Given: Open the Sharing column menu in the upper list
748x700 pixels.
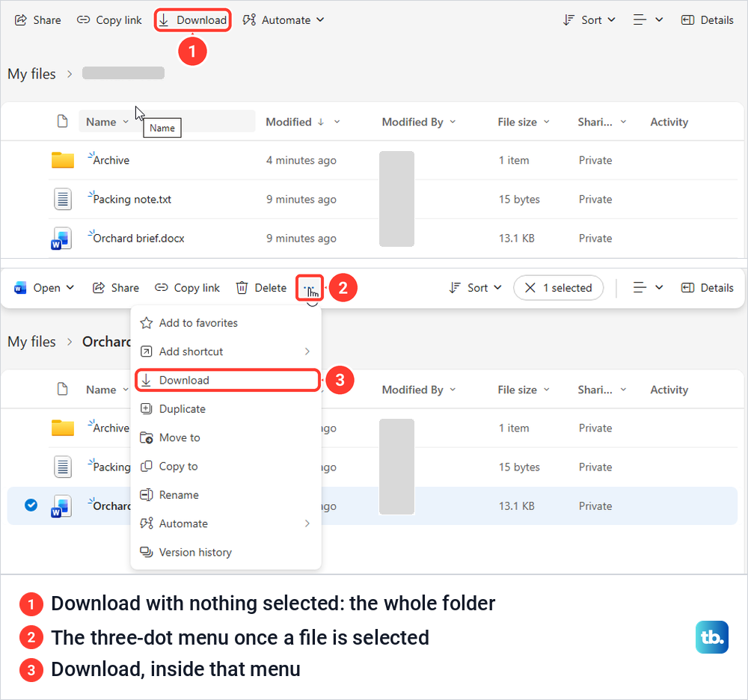Looking at the screenshot, I should click(602, 122).
